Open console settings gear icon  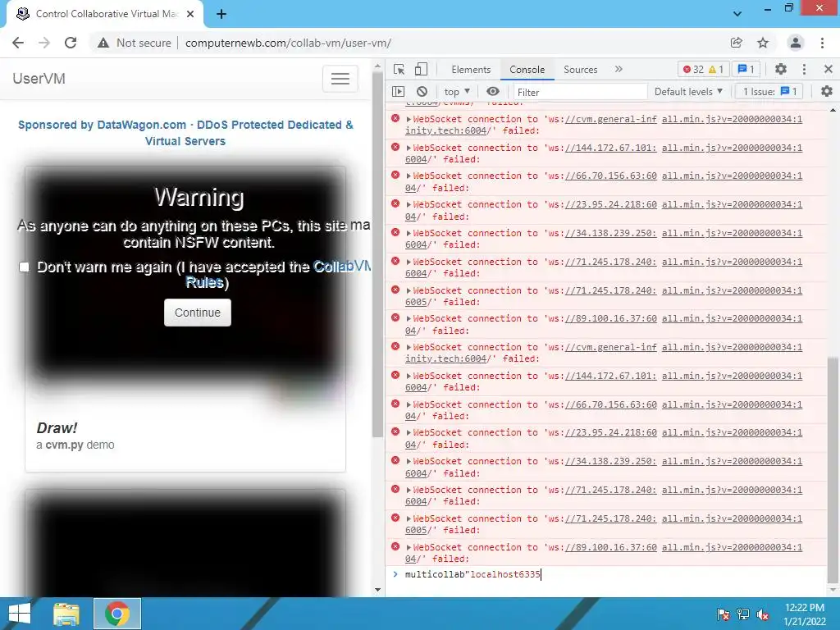827,92
